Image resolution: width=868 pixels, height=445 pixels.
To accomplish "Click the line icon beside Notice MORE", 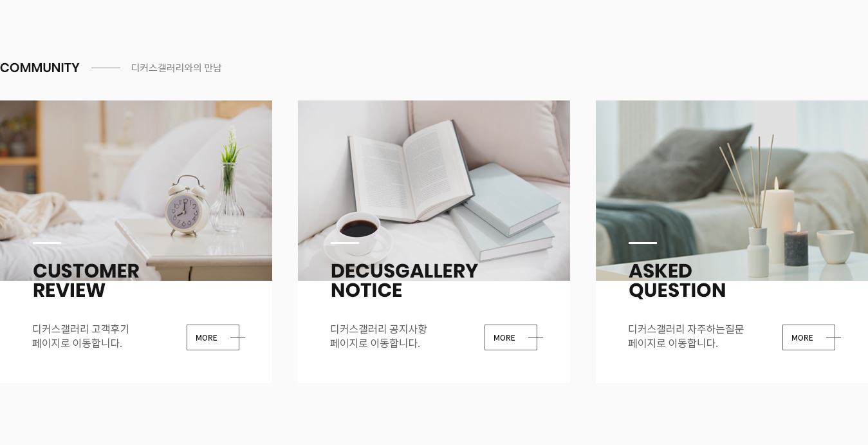I will click(x=535, y=337).
